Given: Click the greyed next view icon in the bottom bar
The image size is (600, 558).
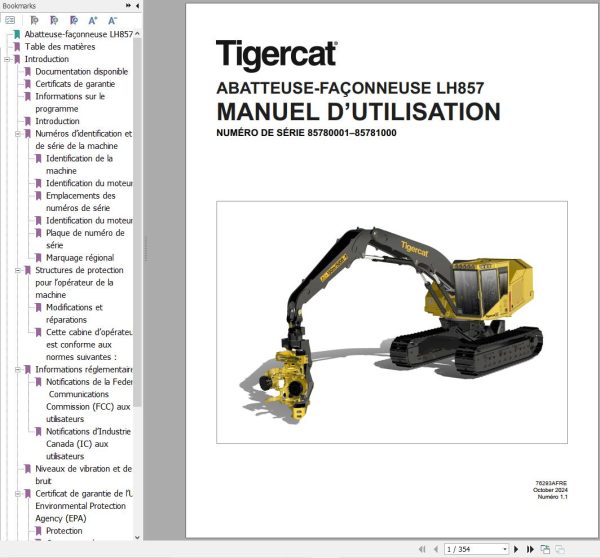Looking at the screenshot, I should click(560, 549).
